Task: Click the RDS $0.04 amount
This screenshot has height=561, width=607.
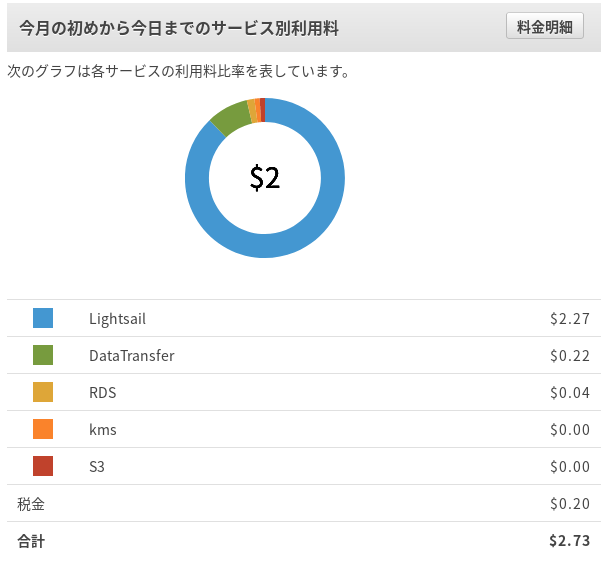Action: pos(569,393)
